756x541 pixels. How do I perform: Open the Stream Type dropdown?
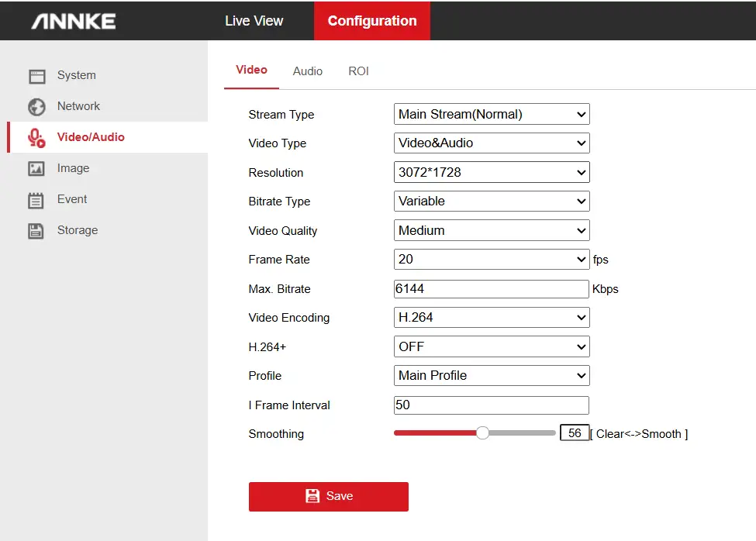pyautogui.click(x=492, y=115)
